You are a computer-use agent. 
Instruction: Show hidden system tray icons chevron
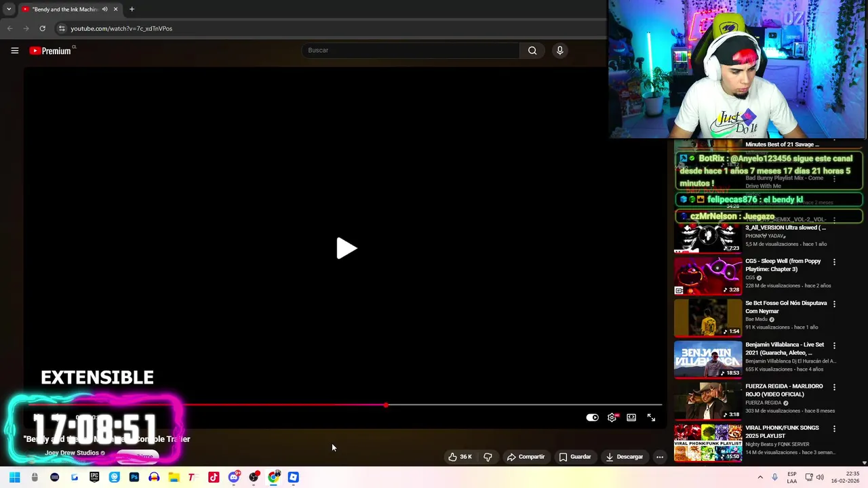pyautogui.click(x=759, y=477)
